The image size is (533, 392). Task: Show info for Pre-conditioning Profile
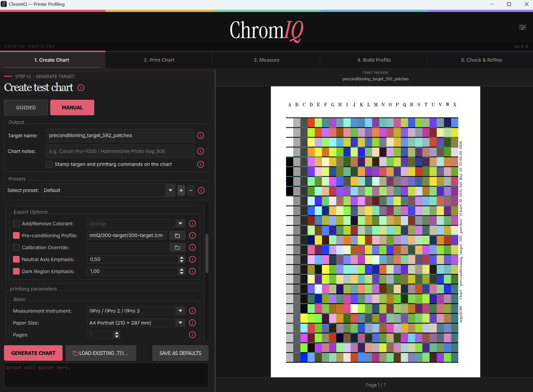click(x=192, y=236)
